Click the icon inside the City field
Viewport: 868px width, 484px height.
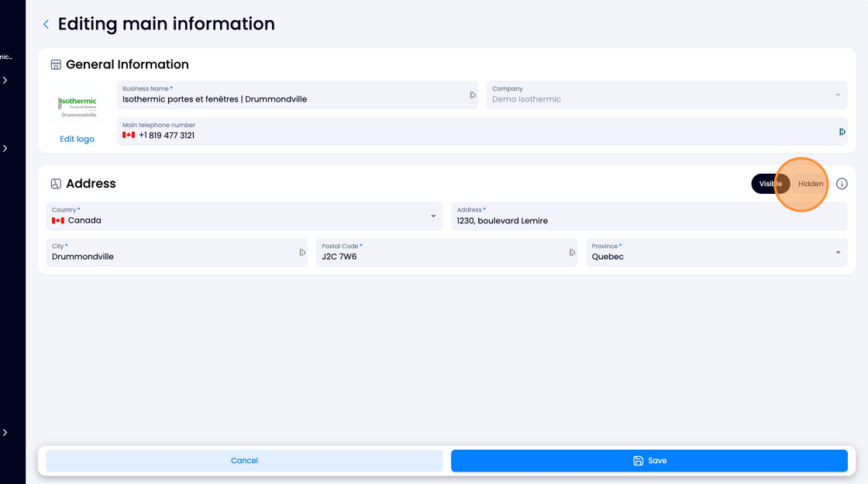[302, 253]
